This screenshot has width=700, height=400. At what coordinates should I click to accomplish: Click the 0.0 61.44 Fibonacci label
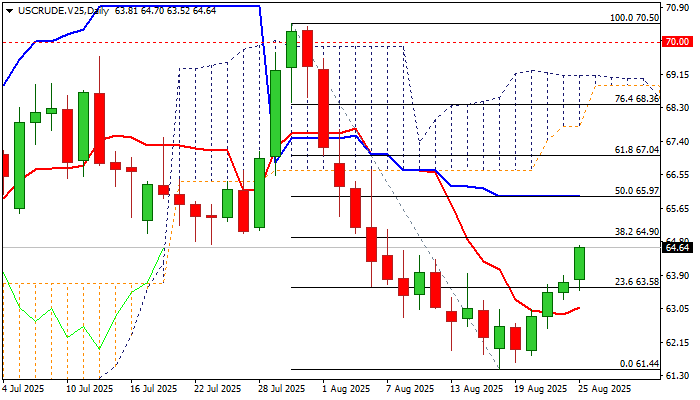[x=639, y=363]
